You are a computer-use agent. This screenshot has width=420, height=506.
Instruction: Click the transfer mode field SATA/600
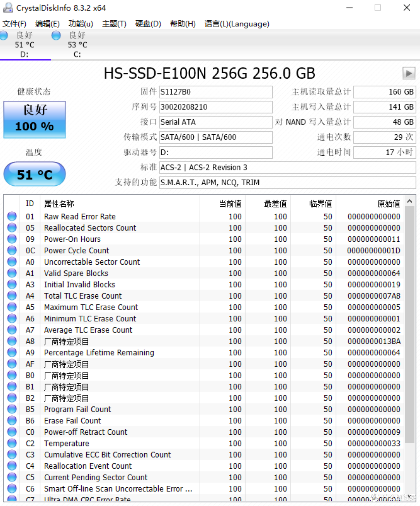tap(216, 137)
